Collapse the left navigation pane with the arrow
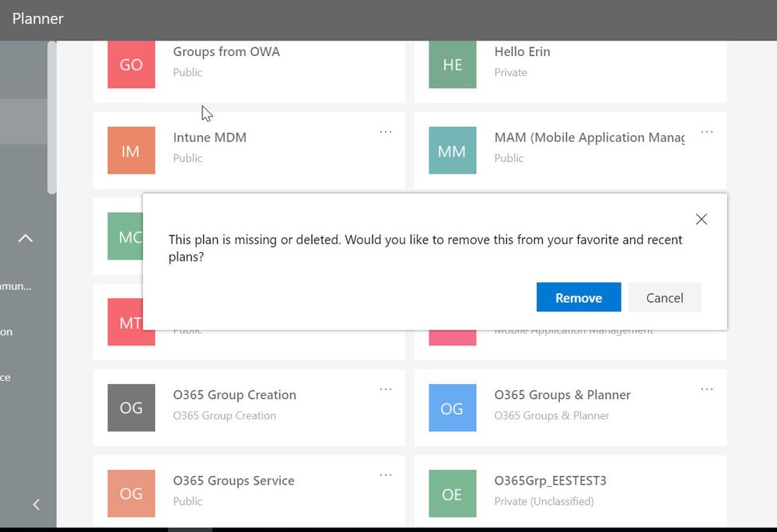 coord(37,504)
